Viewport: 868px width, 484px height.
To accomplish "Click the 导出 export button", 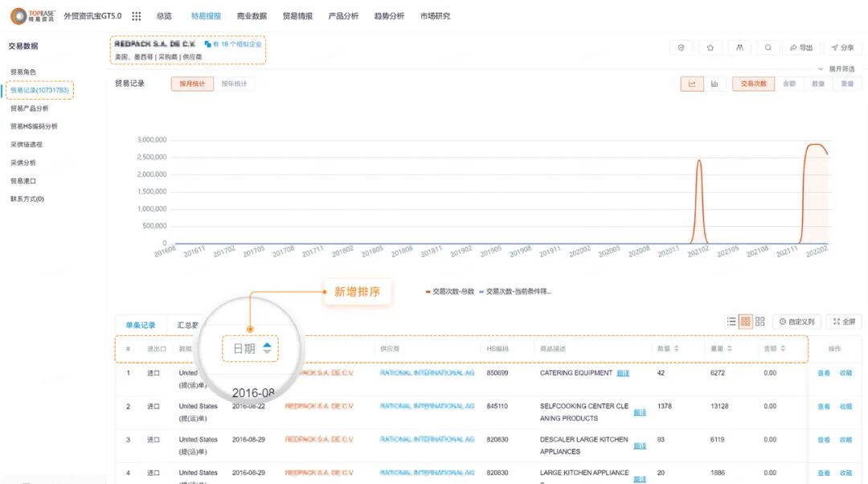I will 801,47.
